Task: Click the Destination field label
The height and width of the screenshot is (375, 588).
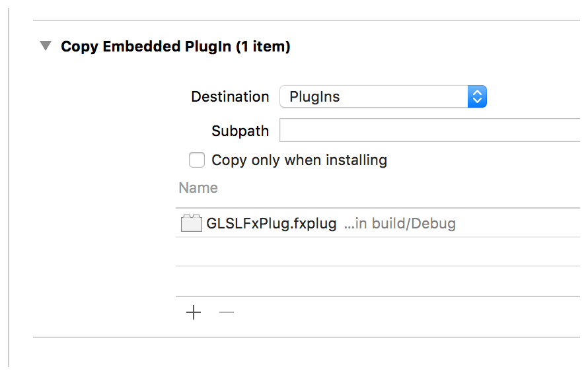Action: pos(230,97)
